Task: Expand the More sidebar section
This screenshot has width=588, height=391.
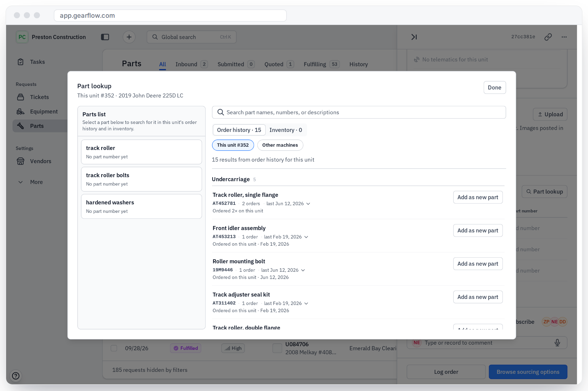Action: pos(36,182)
